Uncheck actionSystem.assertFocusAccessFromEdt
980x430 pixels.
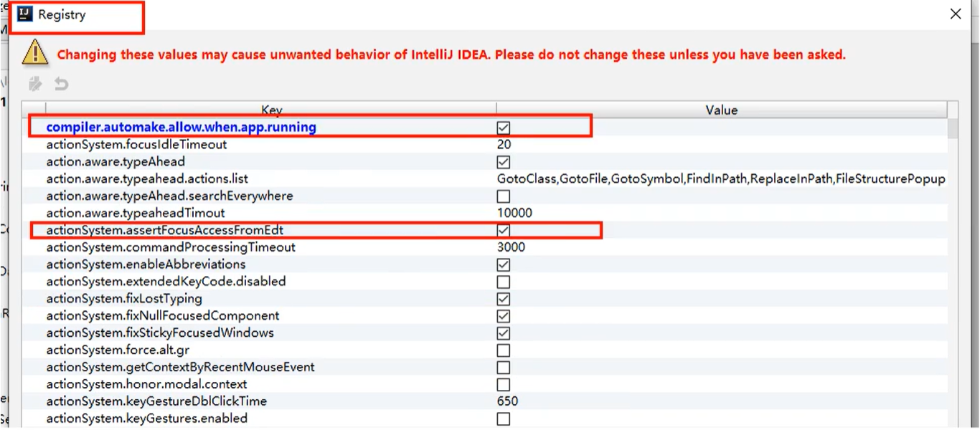click(x=503, y=230)
